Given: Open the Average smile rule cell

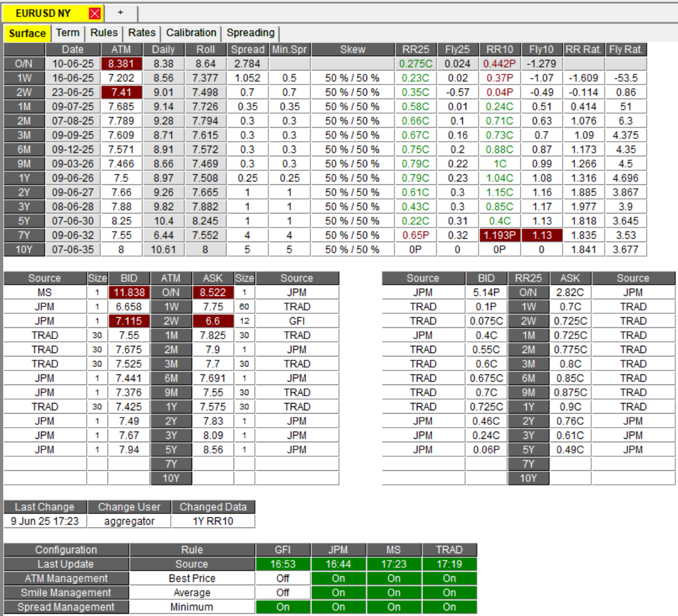Looking at the screenshot, I should [x=192, y=593].
